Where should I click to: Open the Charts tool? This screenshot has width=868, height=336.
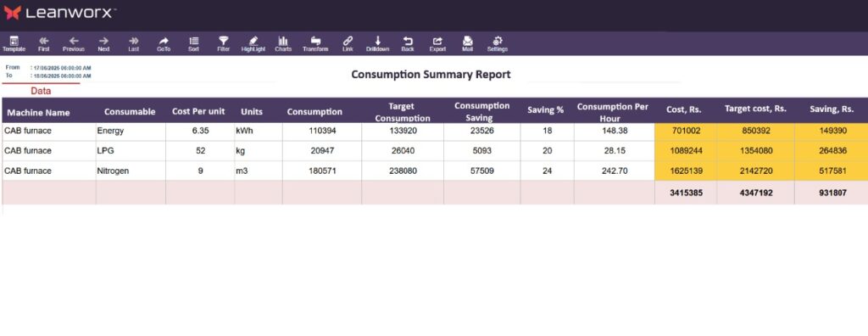click(x=283, y=44)
